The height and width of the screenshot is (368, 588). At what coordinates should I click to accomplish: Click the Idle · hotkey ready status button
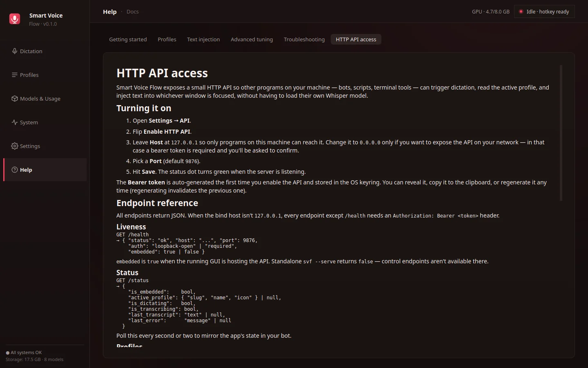(x=544, y=11)
